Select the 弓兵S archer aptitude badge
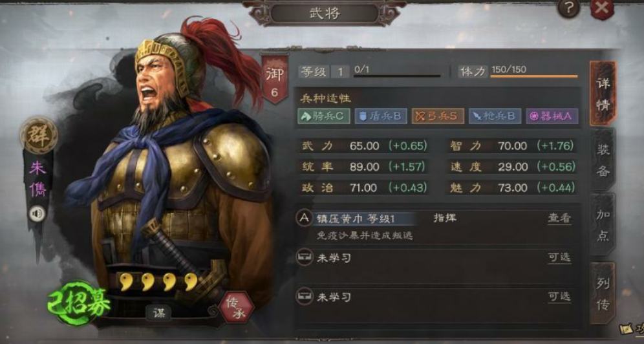 click(x=438, y=116)
